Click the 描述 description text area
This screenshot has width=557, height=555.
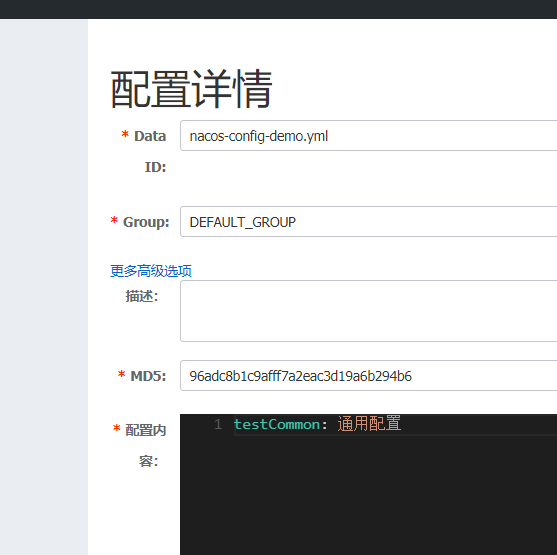pos(368,311)
